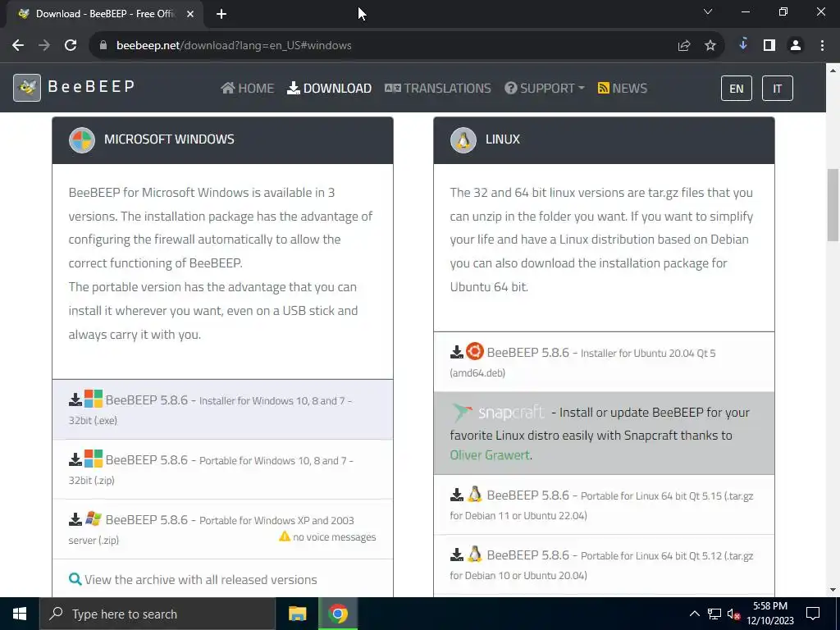840x630 pixels.
Task: Click the no voice messages warning icon
Action: tap(285, 536)
